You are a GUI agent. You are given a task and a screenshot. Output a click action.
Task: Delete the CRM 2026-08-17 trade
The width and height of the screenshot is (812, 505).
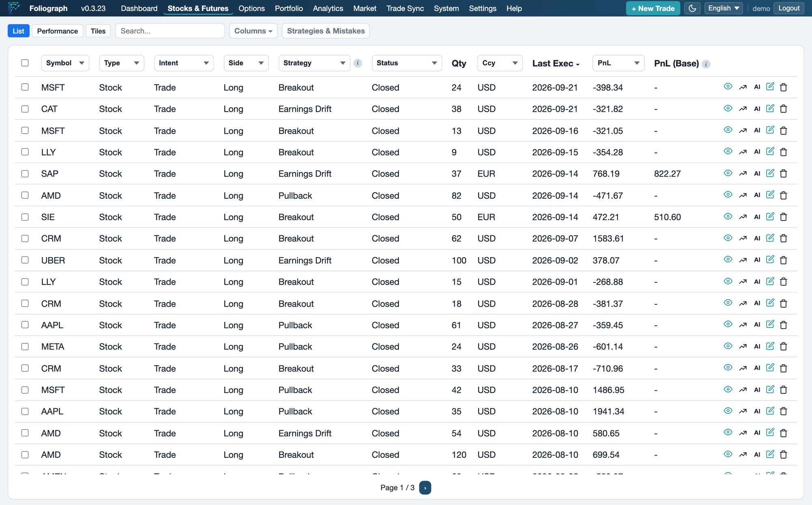click(784, 368)
